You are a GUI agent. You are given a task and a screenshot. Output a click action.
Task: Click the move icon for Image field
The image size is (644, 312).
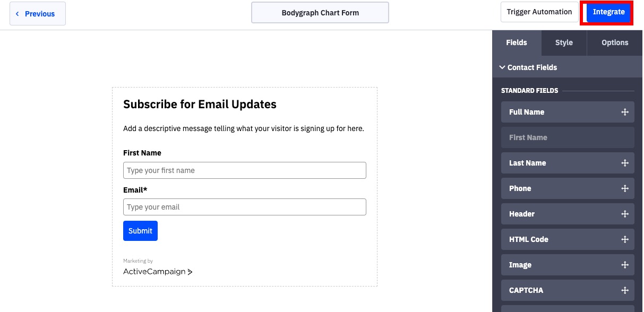pyautogui.click(x=625, y=265)
